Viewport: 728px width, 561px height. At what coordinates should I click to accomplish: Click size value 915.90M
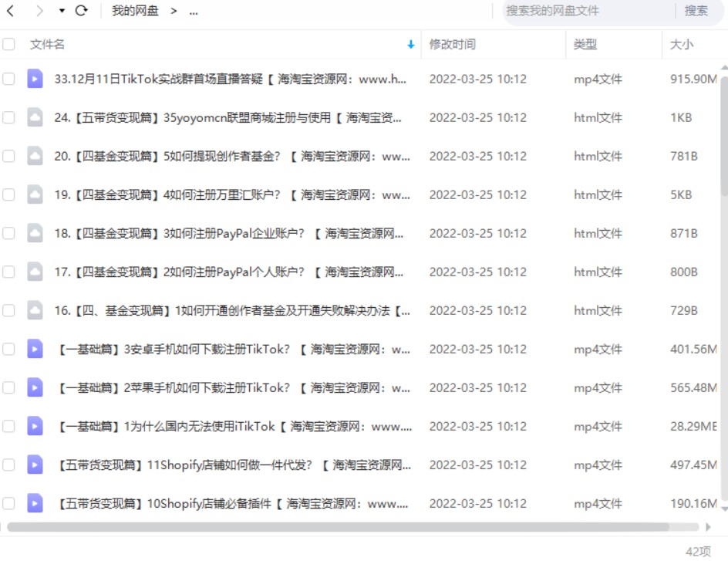click(x=693, y=79)
